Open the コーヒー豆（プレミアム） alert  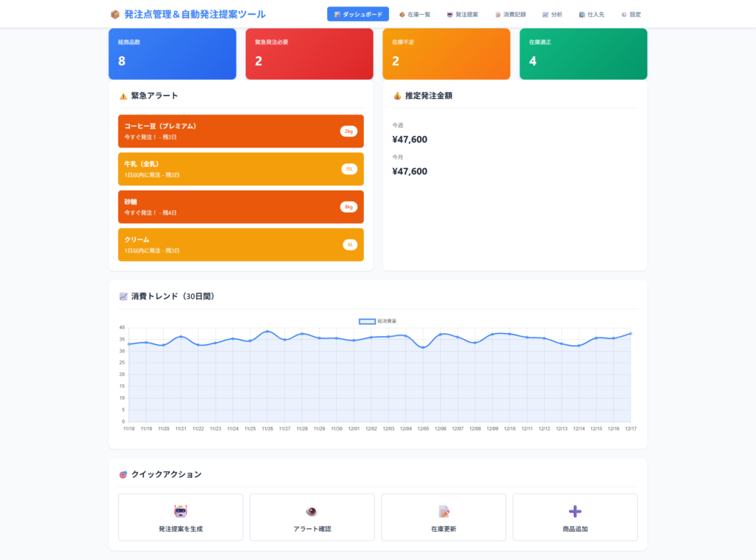[241, 132]
